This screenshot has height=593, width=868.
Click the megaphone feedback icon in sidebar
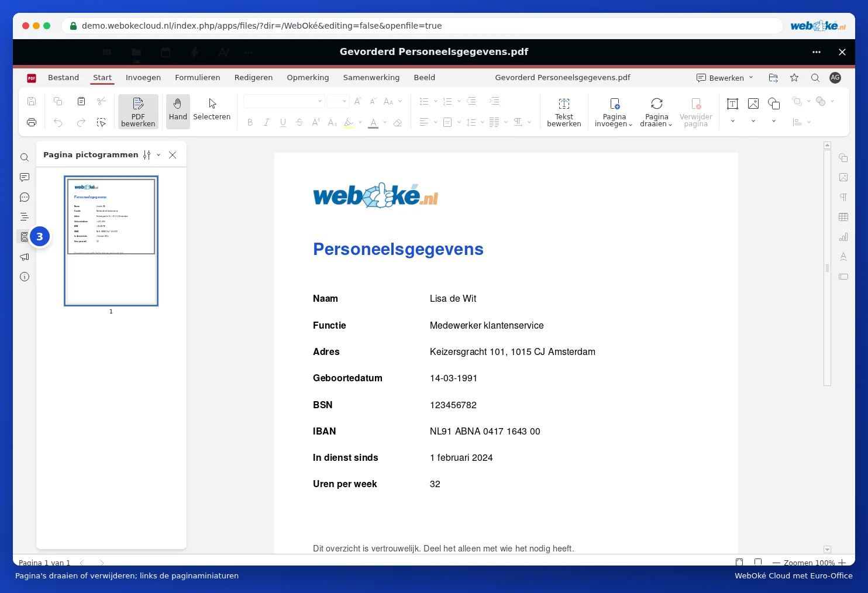click(x=25, y=257)
